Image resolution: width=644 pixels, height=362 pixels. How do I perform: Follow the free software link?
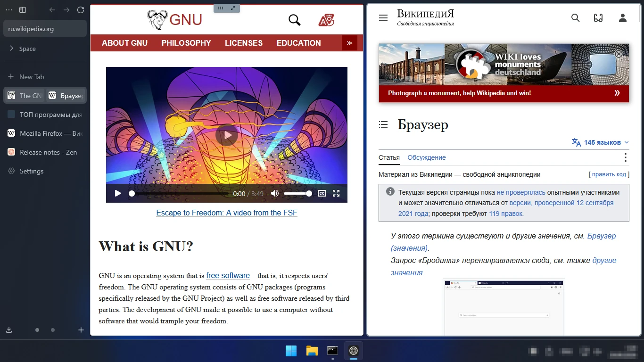coord(228,276)
